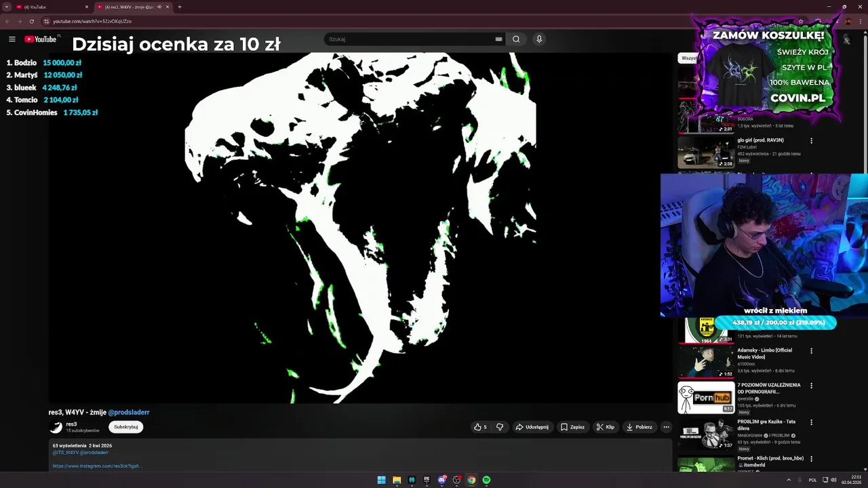Switch to Chrome in the taskbar
This screenshot has width=868, height=488.
coord(471,480)
